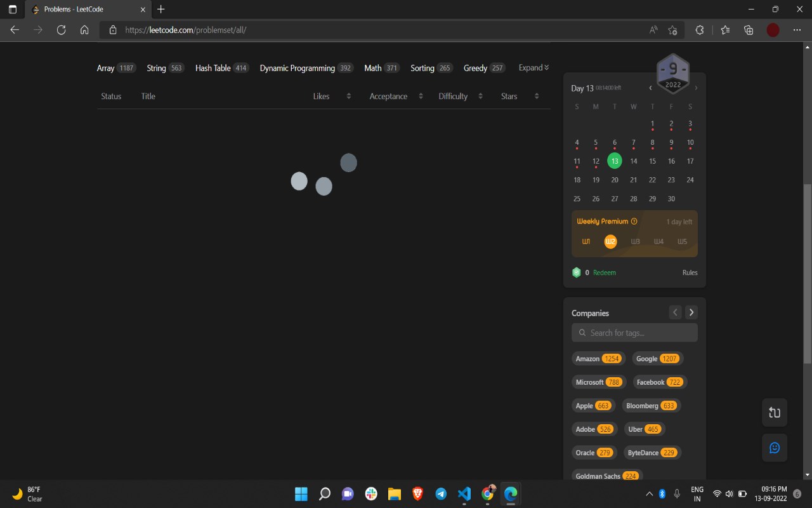Reload the page with the refresh icon
This screenshot has height=508, width=812.
click(62, 30)
